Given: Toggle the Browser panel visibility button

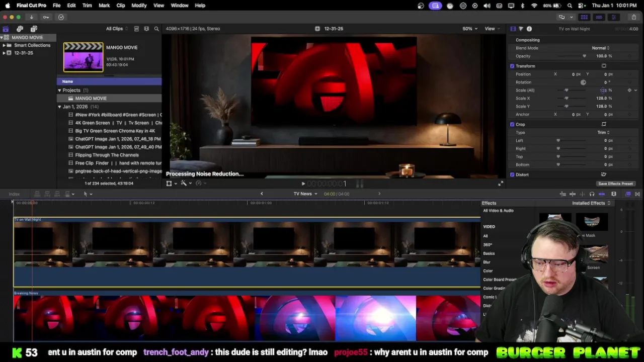Looking at the screenshot, I should tap(584, 17).
